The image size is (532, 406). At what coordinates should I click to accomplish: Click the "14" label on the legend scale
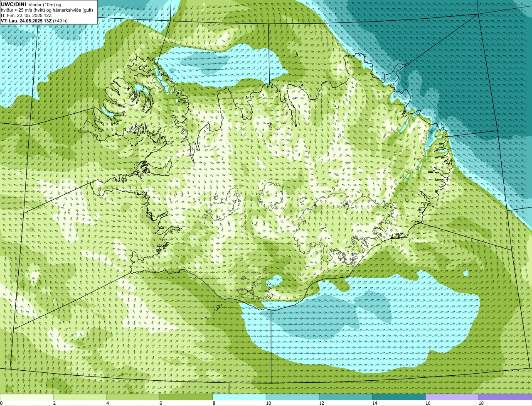(375, 403)
